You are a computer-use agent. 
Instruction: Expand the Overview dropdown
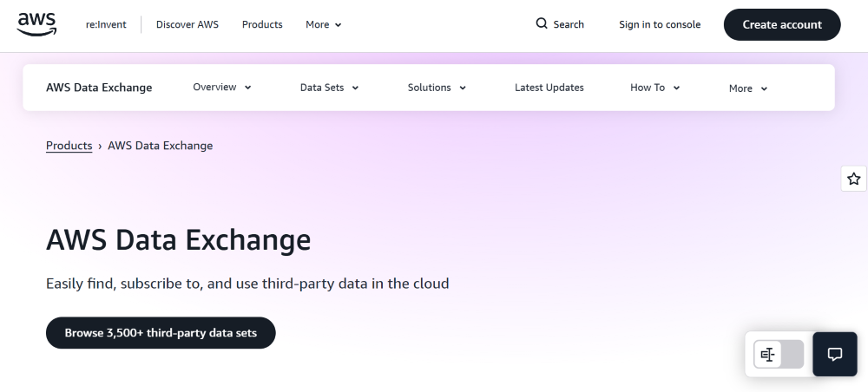point(222,88)
